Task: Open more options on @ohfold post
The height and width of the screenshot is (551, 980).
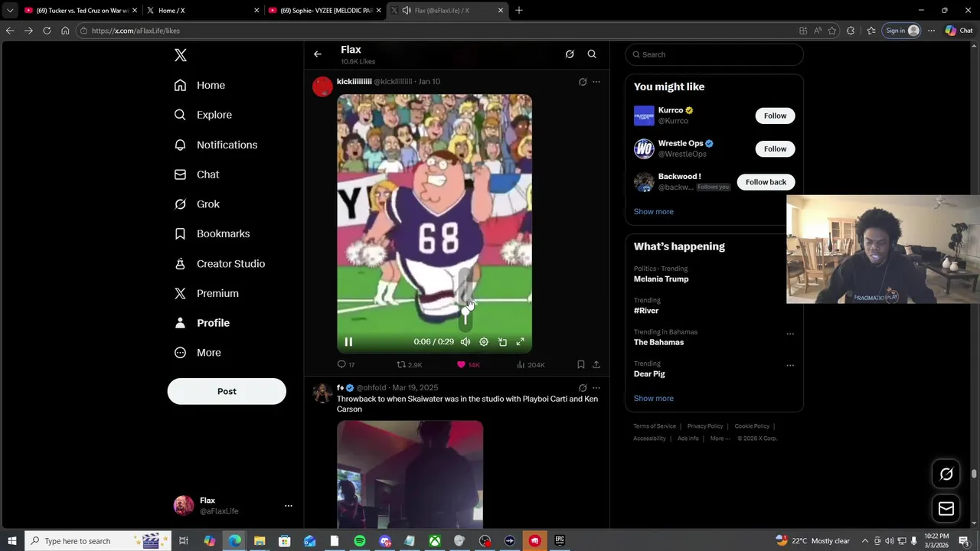Action: (596, 388)
